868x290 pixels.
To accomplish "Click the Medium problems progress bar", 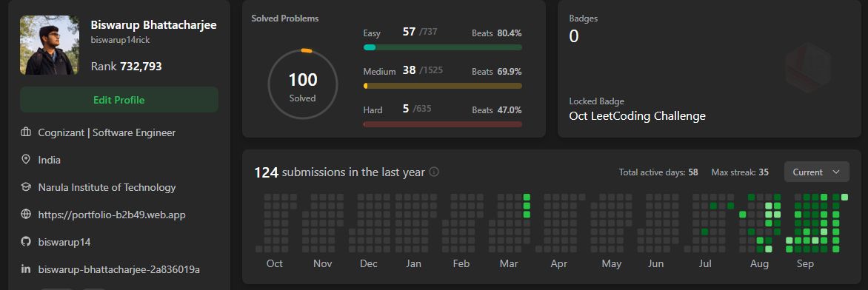I will click(x=442, y=86).
